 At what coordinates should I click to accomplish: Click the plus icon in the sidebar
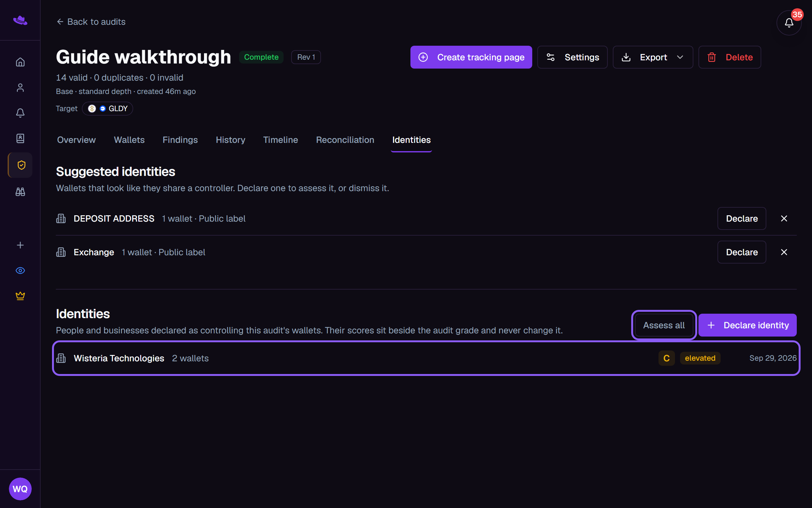tap(20, 245)
